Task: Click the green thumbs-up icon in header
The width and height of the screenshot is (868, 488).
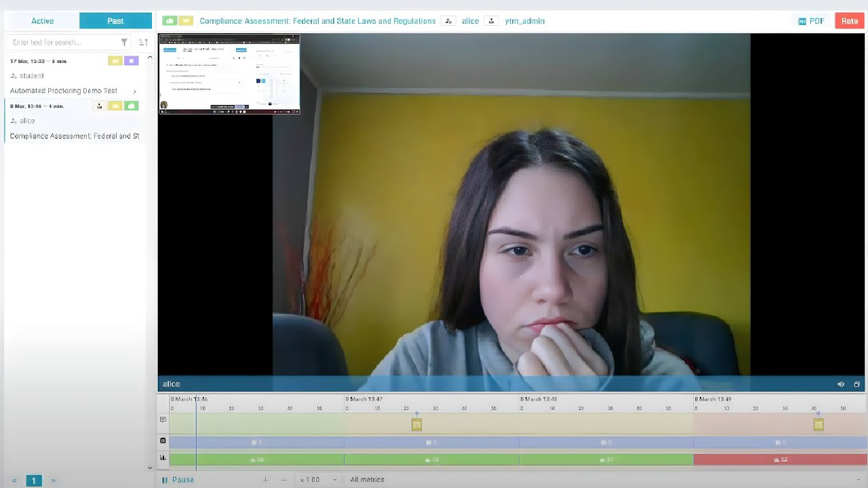Action: click(x=170, y=21)
